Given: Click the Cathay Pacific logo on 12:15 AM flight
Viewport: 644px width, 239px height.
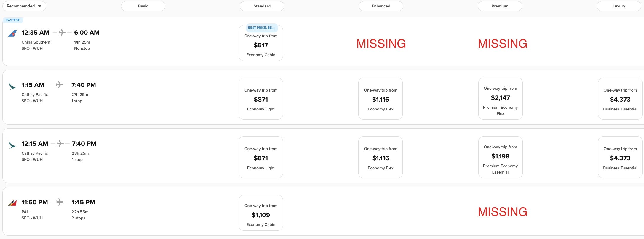Looking at the screenshot, I should click(x=12, y=145).
